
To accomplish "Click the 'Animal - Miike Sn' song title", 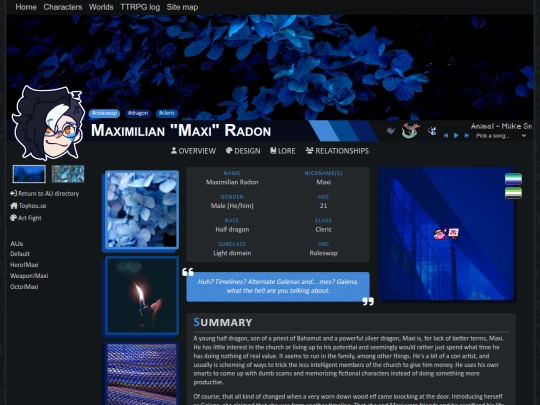I will [501, 126].
